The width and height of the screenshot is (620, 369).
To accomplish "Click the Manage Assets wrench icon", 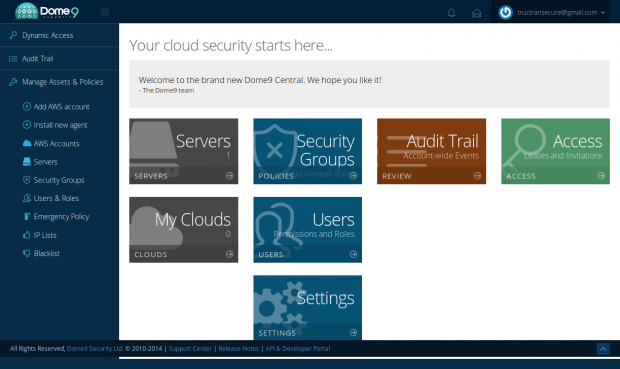I will point(13,82).
